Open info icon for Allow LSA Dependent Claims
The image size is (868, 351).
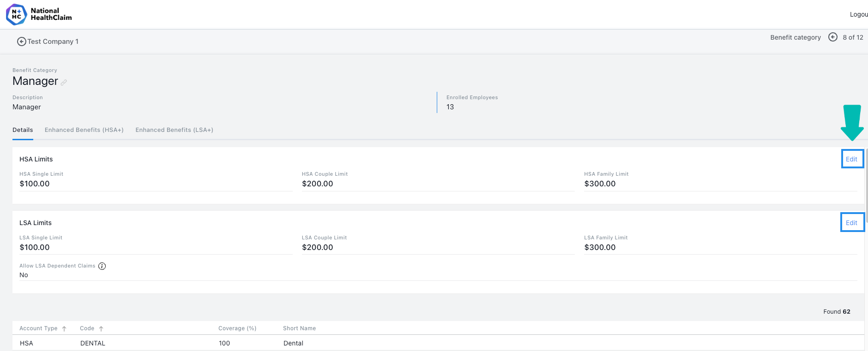point(102,266)
